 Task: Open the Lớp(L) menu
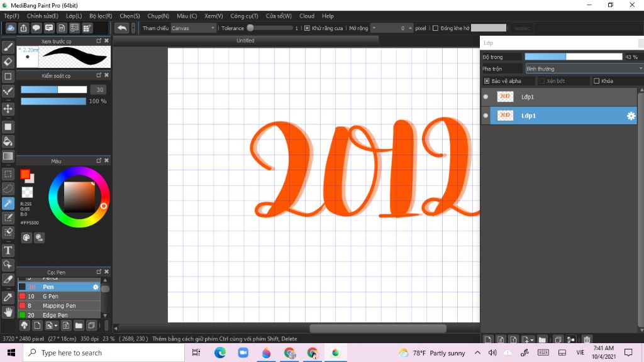pyautogui.click(x=74, y=16)
